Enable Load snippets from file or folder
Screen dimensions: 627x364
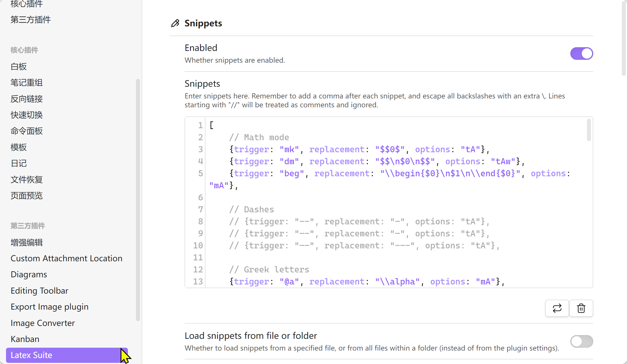click(581, 341)
